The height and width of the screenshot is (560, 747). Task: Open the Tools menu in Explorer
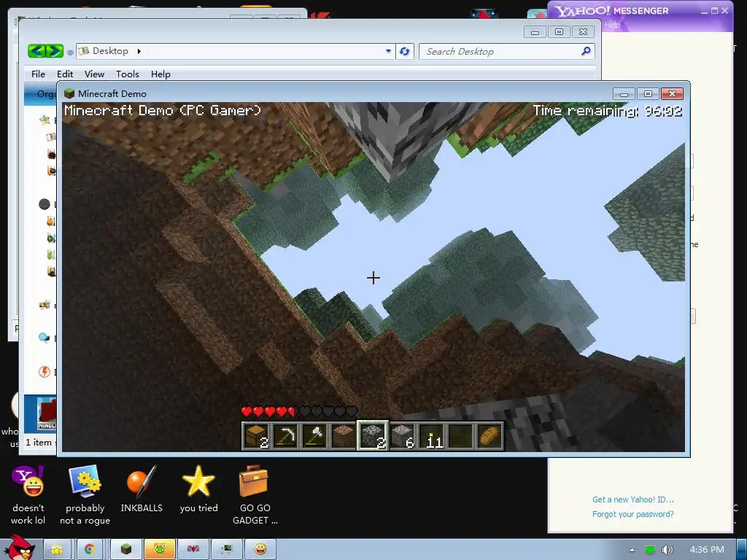coord(127,74)
